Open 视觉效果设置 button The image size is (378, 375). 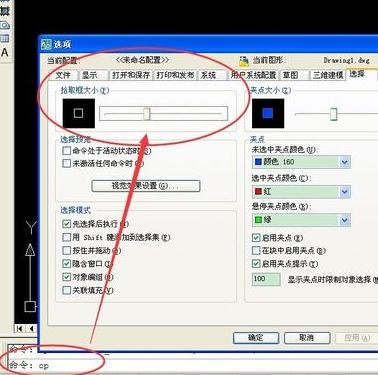146,186
